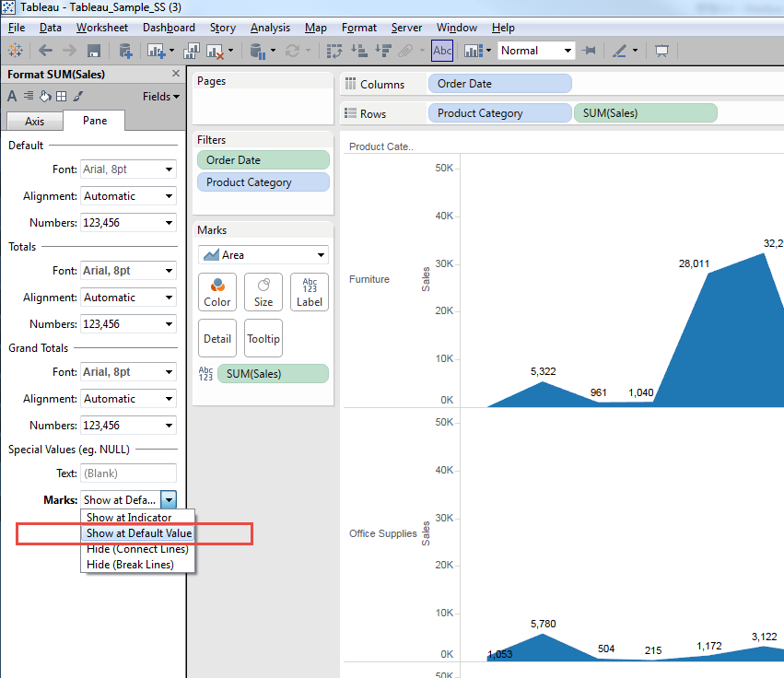Select the SUM(Sales) pill on Rows shelf
The image size is (784, 678).
(646, 113)
